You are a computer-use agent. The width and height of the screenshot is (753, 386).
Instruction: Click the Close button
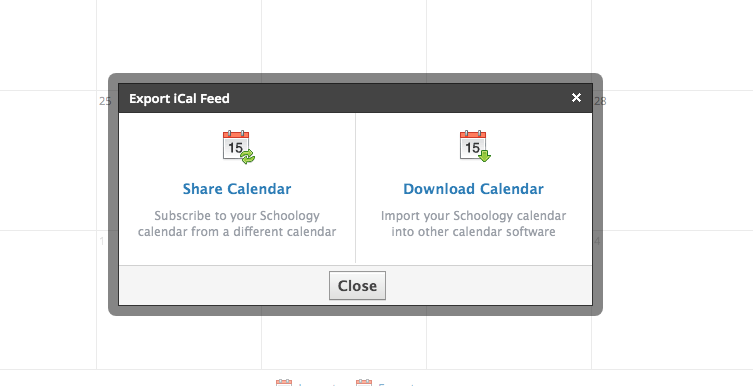[357, 286]
